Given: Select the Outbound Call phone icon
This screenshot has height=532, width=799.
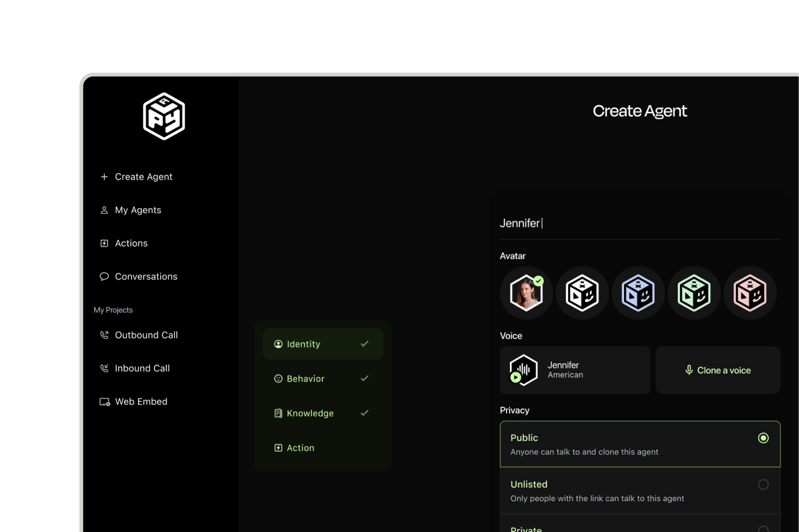Looking at the screenshot, I should [104, 335].
